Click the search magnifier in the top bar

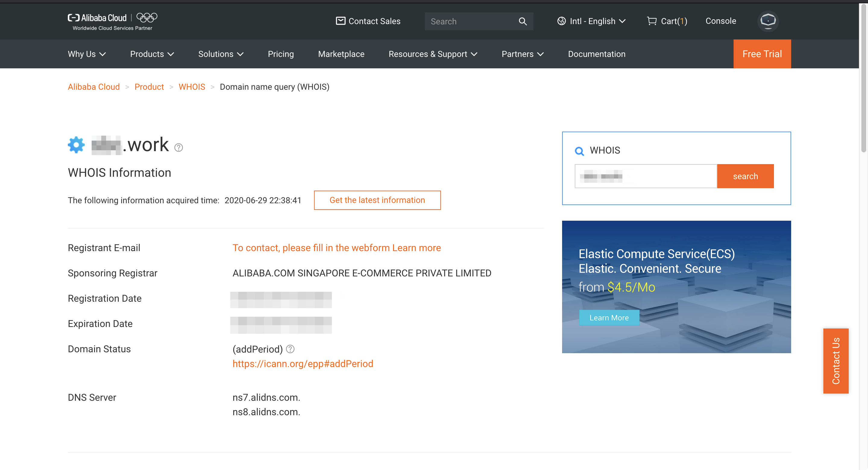(522, 21)
